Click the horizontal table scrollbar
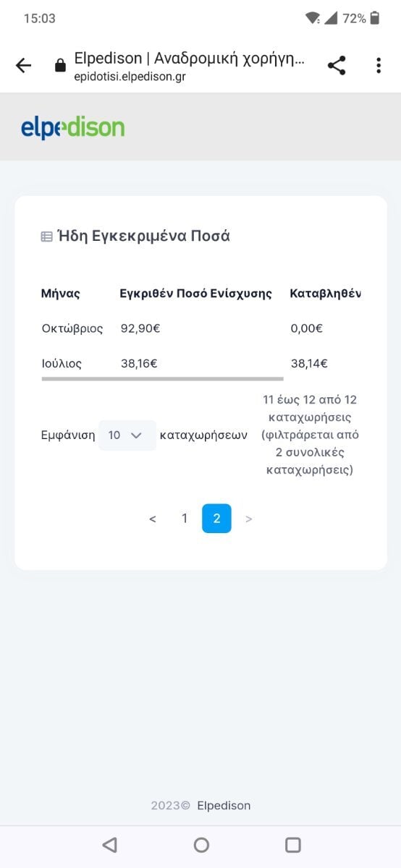This screenshot has width=401, height=868. [x=162, y=378]
